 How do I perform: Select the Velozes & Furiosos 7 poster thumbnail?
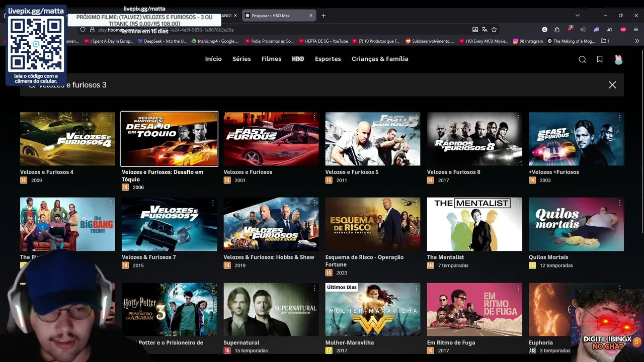pos(170,224)
